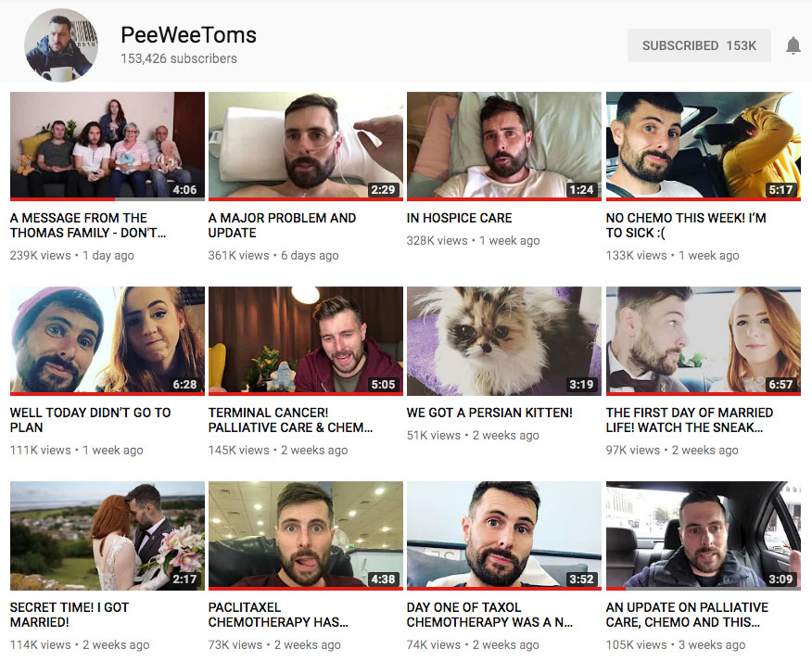Viewport: 812px width, 662px height.
Task: Open the 'SECRET TIME! I GOT MARRIED!' thumbnail
Action: 108,535
